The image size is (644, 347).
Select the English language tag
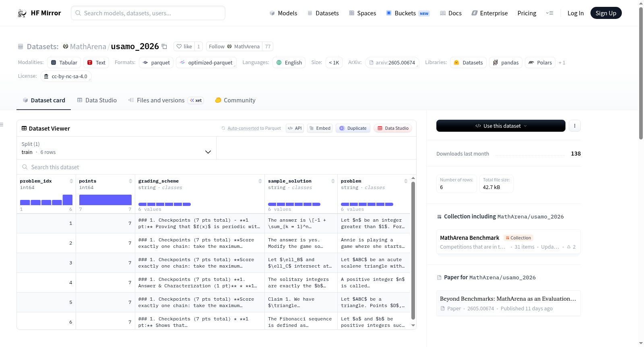[289, 62]
